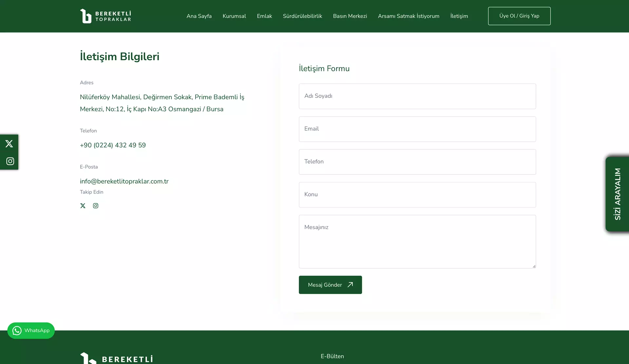This screenshot has height=364, width=629.
Task: Click the arrow icon on Mesaj Gönder button
Action: click(x=350, y=285)
